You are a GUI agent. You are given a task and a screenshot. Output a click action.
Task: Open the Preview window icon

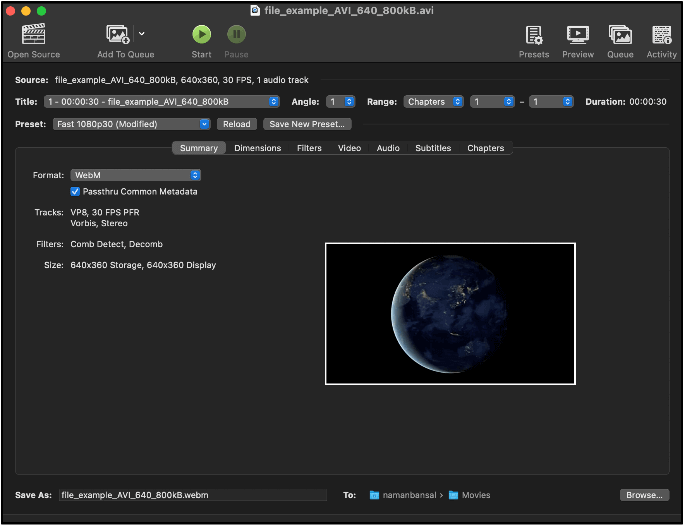[577, 35]
